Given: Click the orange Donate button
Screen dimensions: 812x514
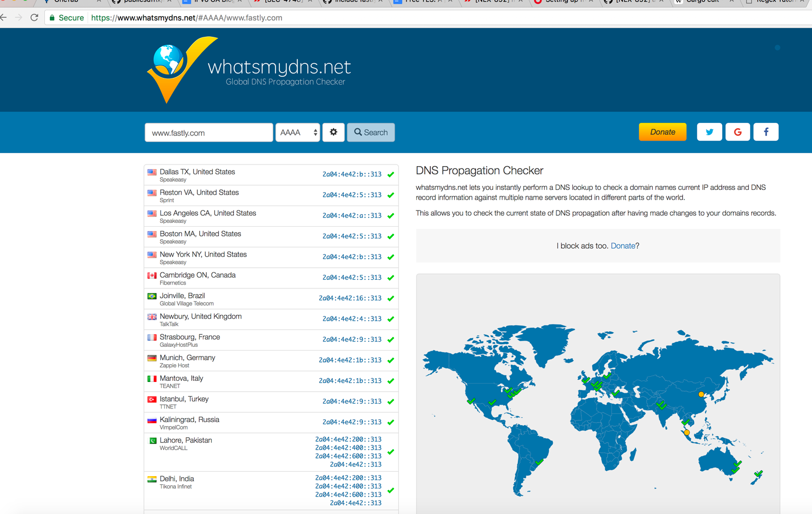Looking at the screenshot, I should tap(663, 132).
